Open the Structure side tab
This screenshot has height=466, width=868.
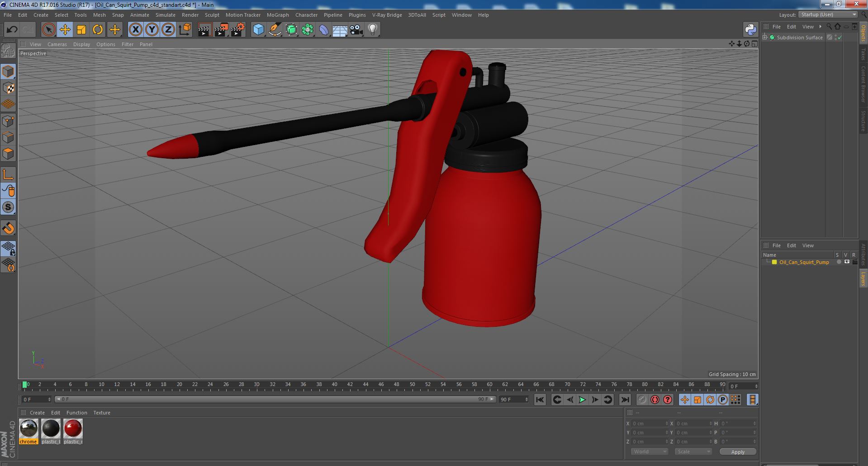[863, 121]
